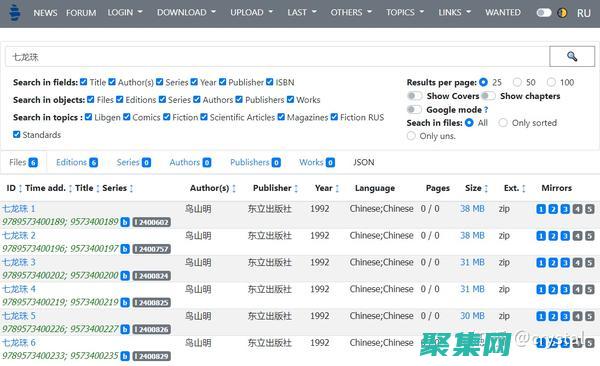Switch site language to RU
600x366 pixels.
click(584, 13)
